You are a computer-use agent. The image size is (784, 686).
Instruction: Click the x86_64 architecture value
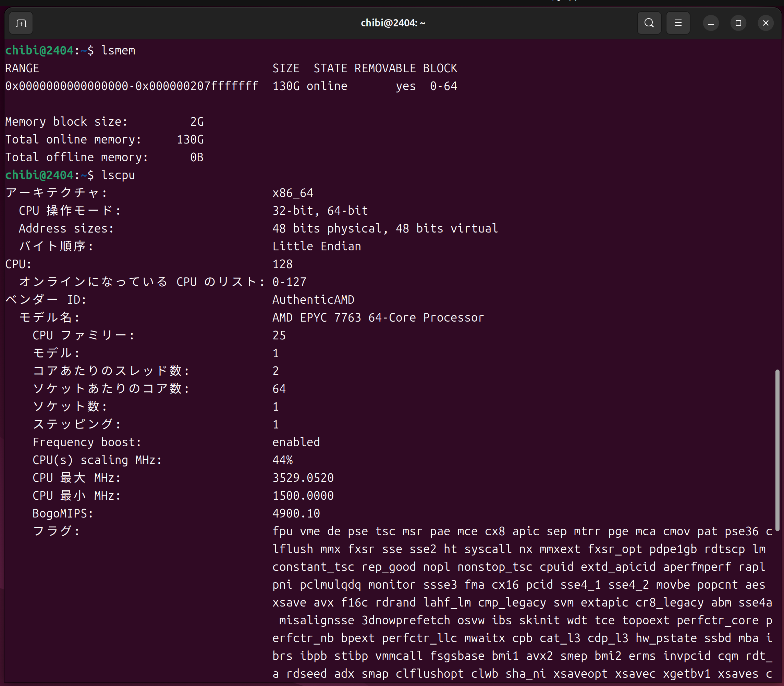(x=293, y=193)
